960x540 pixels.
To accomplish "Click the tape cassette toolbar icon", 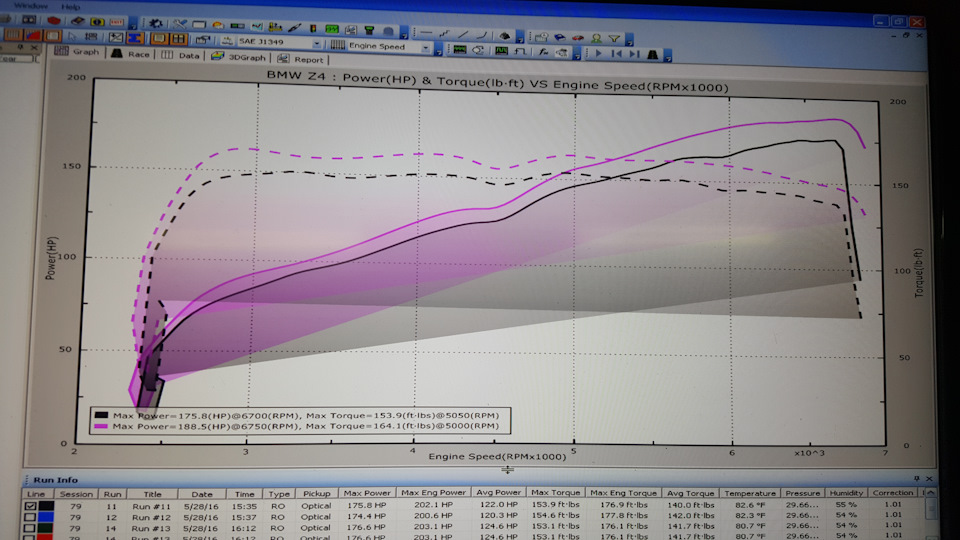I will pyautogui.click(x=29, y=20).
